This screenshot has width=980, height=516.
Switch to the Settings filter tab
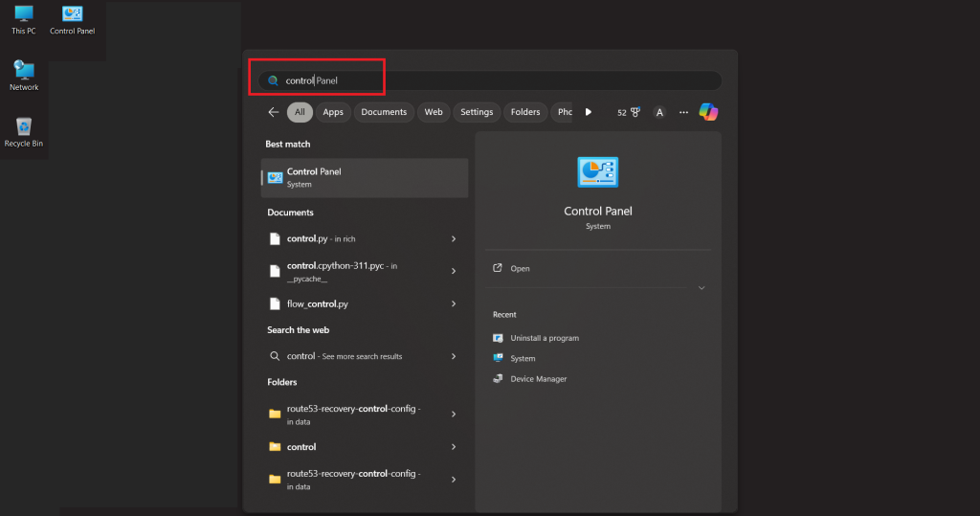(x=477, y=112)
